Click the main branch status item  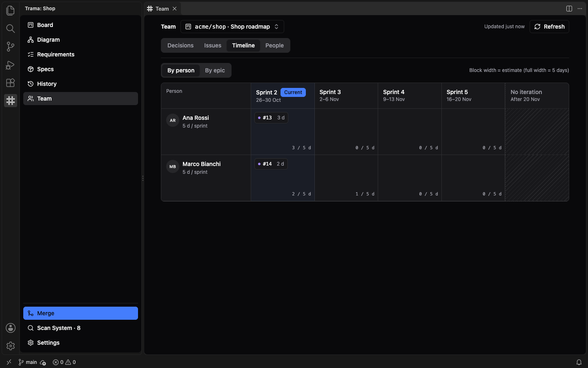[x=28, y=362]
